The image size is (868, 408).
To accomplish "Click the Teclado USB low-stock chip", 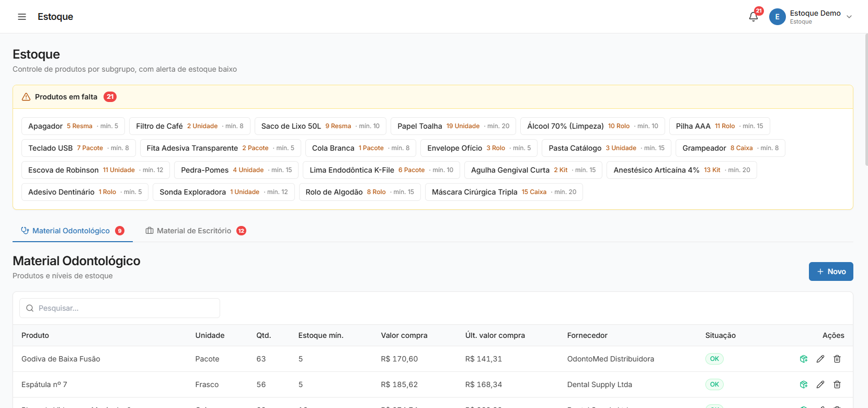I will tap(78, 148).
